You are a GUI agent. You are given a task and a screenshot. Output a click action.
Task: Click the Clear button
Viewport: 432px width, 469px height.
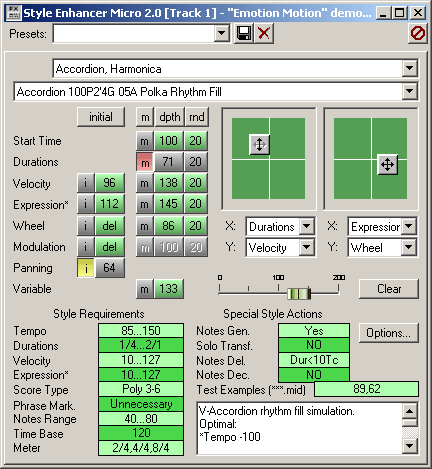(389, 289)
